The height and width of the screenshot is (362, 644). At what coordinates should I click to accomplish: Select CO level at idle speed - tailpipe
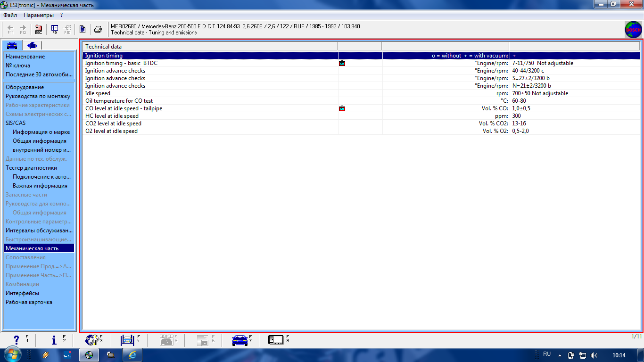tap(361, 108)
